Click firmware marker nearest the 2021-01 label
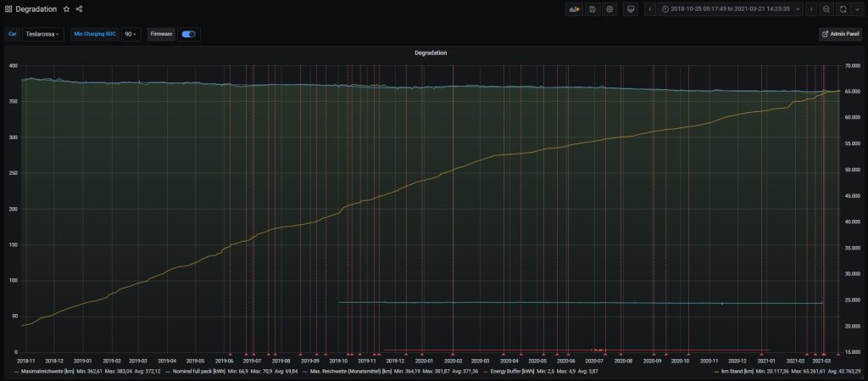 click(x=762, y=354)
